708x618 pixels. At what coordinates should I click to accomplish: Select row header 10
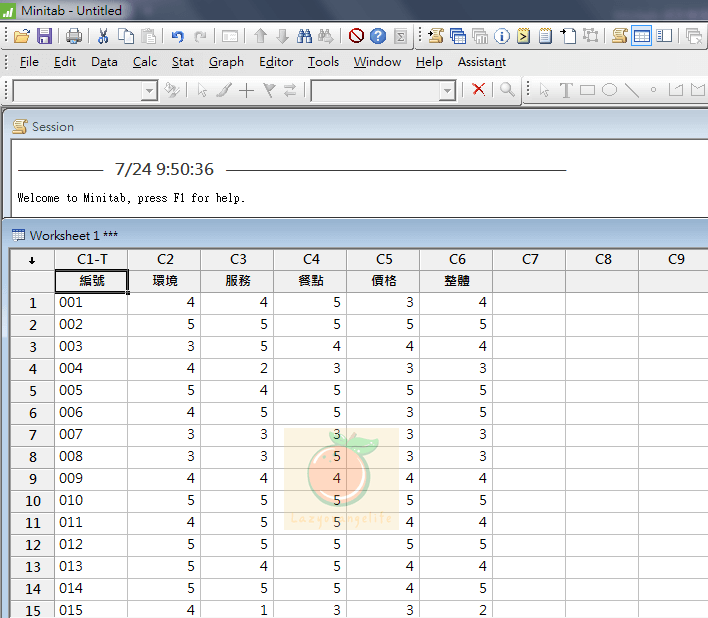33,501
